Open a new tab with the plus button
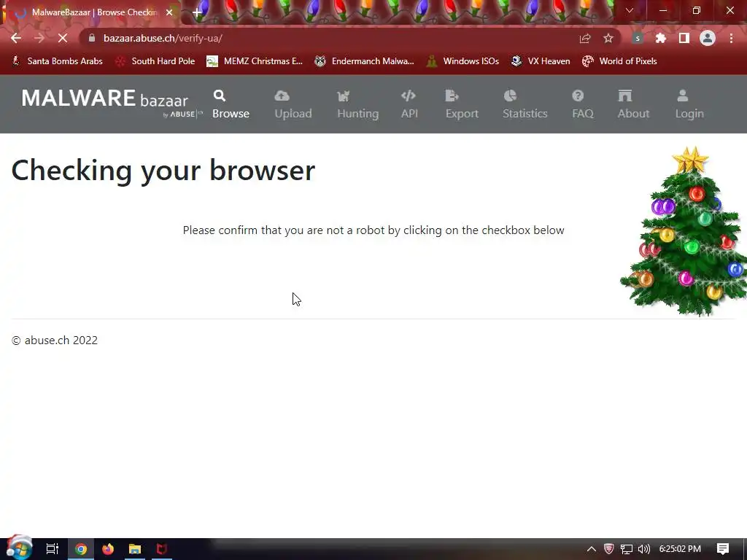747x560 pixels. point(197,12)
